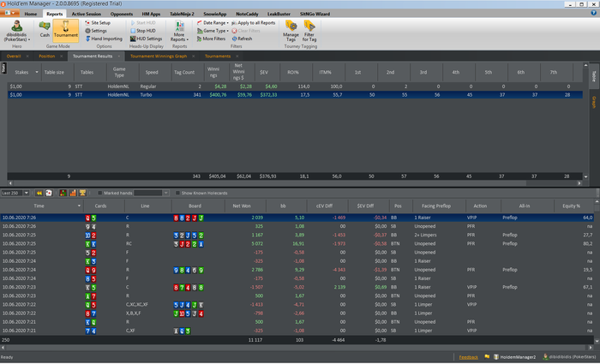The image size is (600, 364).
Task: Open the Tournament Winnings Graph tab
Action: pos(159,57)
